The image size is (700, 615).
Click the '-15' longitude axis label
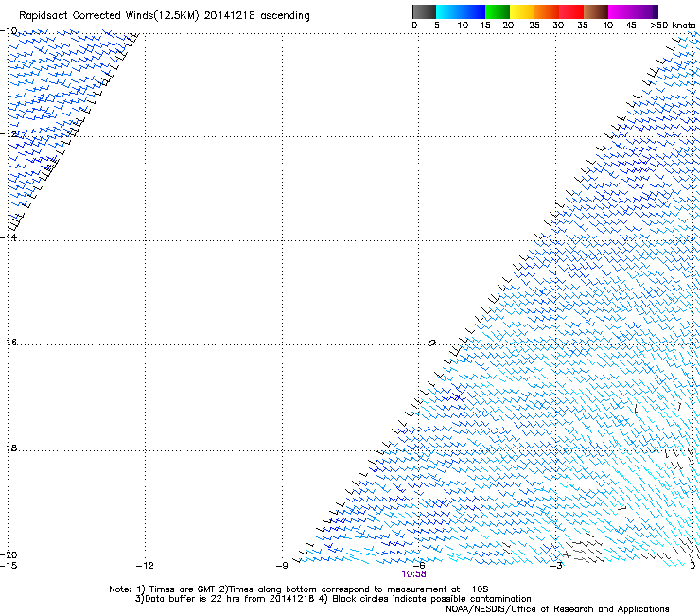(9, 566)
